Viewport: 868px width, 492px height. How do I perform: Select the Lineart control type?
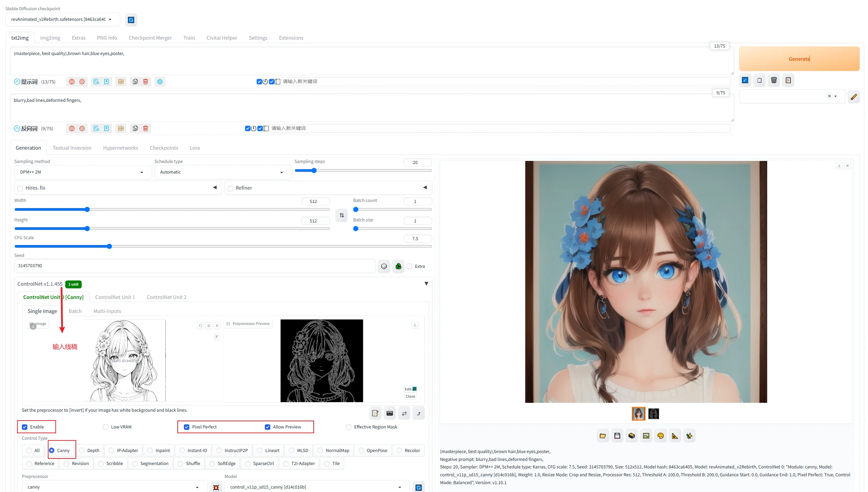point(268,451)
